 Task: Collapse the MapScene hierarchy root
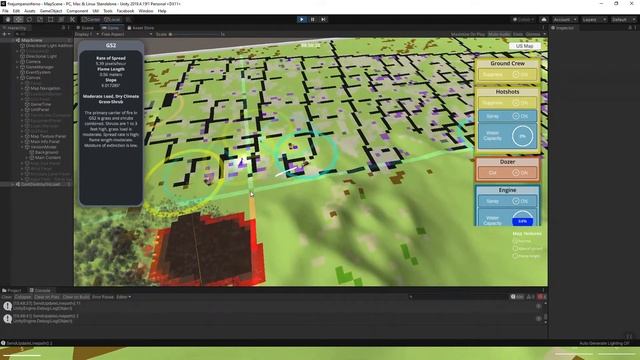[x=13, y=40]
